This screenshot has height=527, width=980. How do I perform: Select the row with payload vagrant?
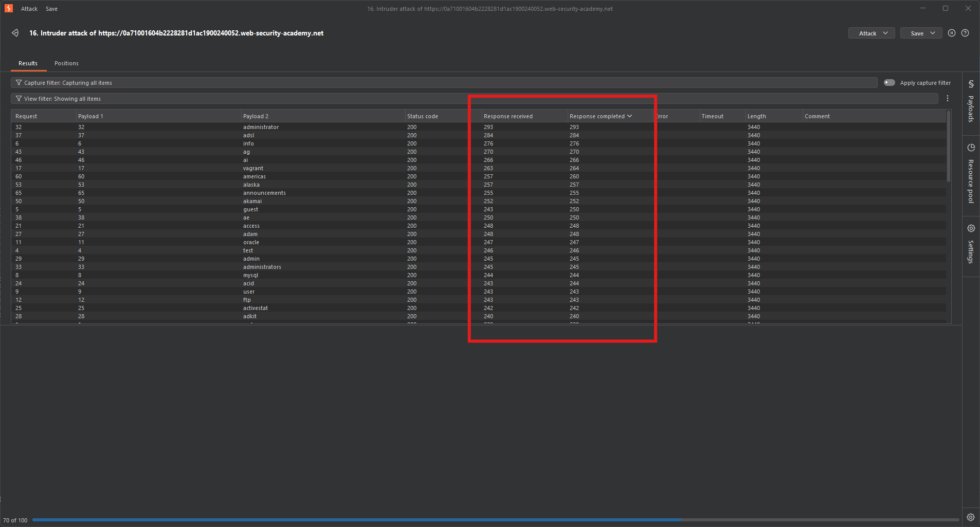(479, 168)
